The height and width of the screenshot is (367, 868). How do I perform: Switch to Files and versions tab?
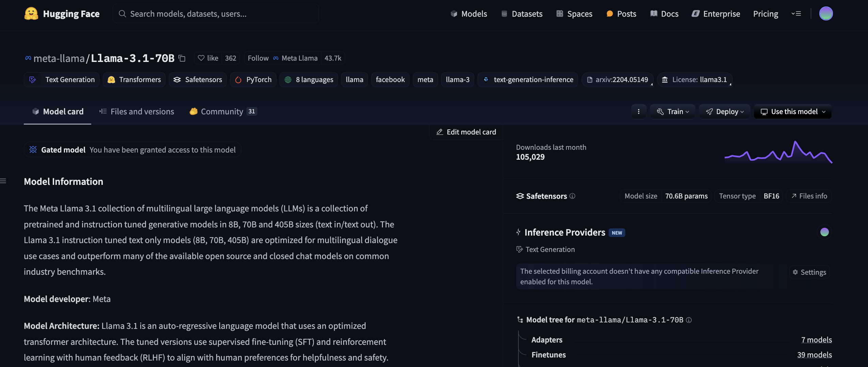pyautogui.click(x=137, y=112)
